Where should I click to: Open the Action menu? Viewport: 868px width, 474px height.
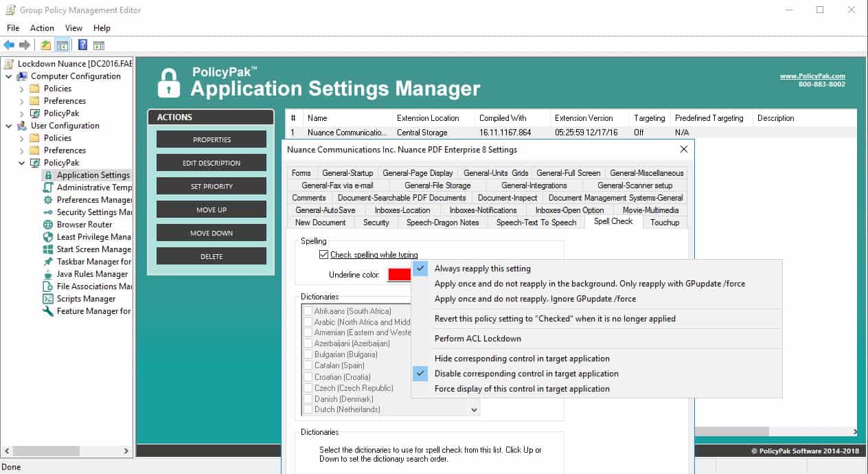point(42,28)
